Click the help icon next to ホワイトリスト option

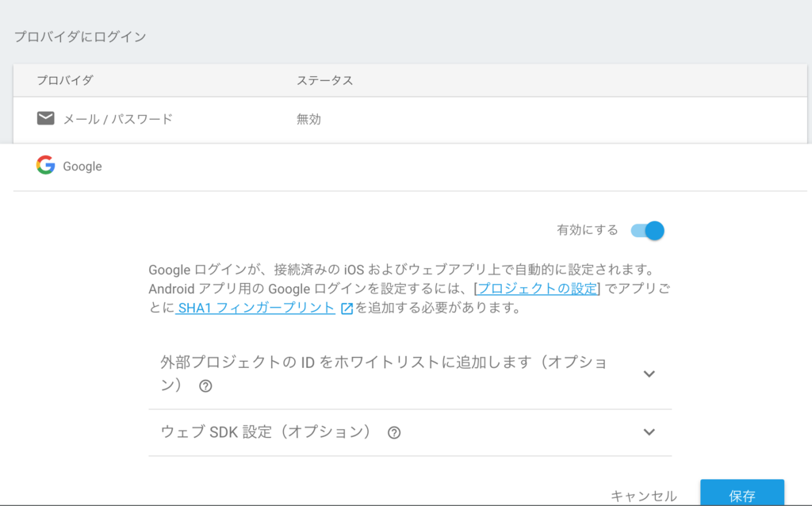pyautogui.click(x=205, y=385)
